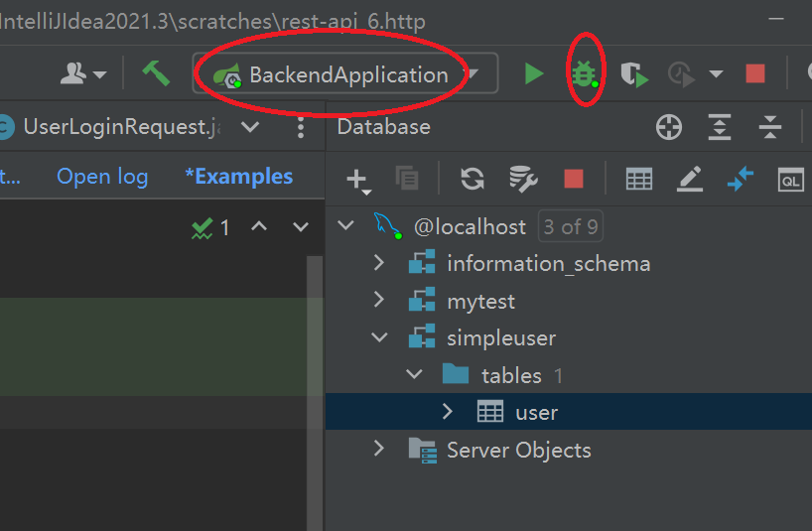Select the mytest schema
This screenshot has height=531, width=812.
click(x=480, y=301)
